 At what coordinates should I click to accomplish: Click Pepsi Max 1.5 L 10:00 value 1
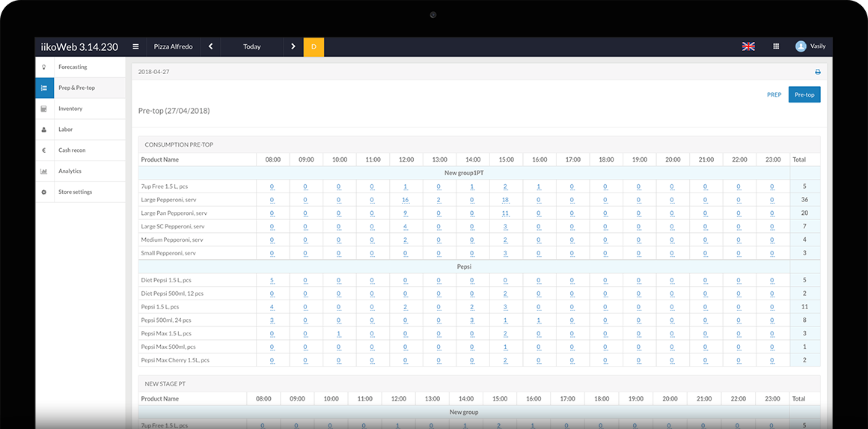(x=339, y=334)
